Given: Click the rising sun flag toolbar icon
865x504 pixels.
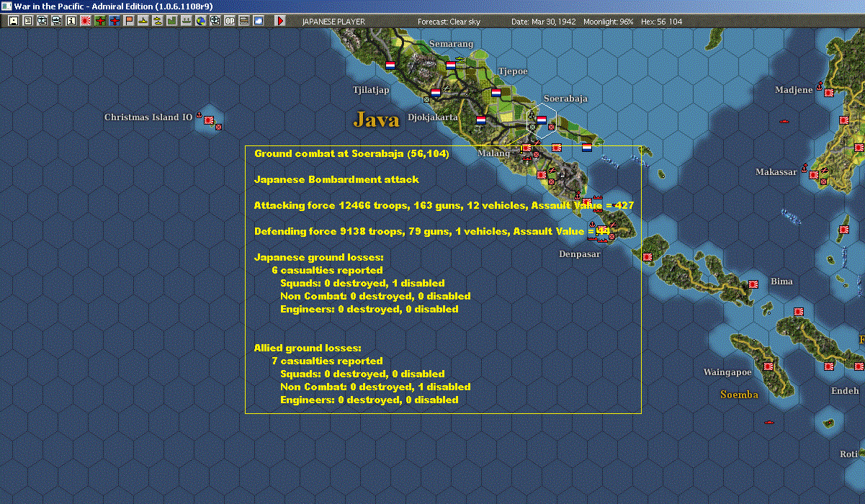Looking at the screenshot, I should point(85,21).
